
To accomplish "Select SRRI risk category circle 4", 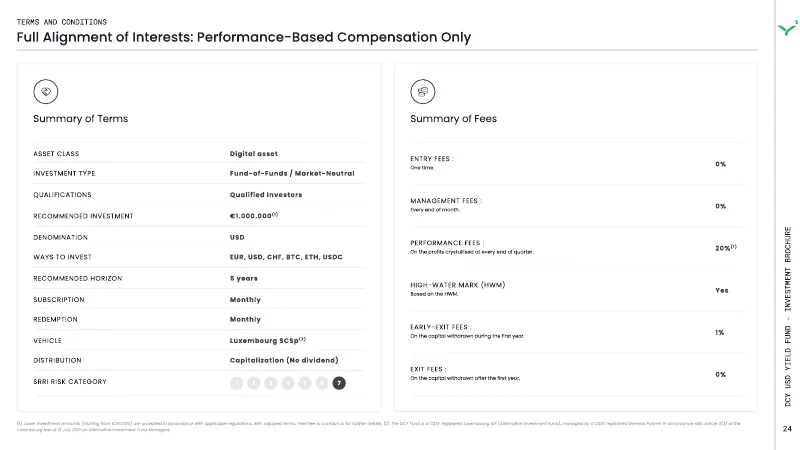I will 288,383.
